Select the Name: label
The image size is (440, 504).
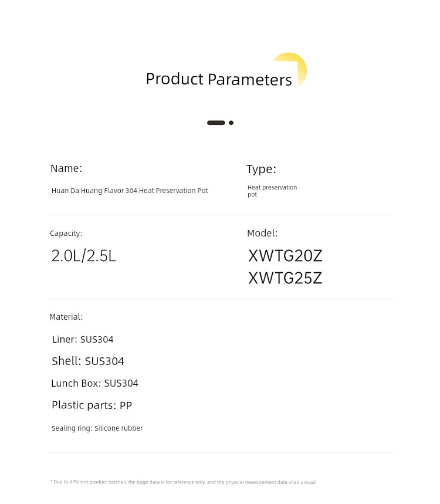pos(66,168)
